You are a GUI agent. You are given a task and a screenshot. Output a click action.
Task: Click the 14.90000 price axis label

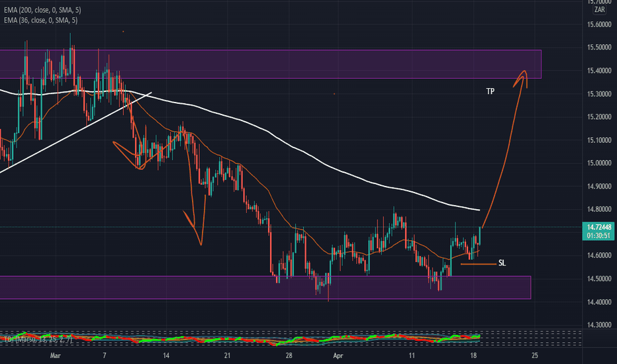599,186
